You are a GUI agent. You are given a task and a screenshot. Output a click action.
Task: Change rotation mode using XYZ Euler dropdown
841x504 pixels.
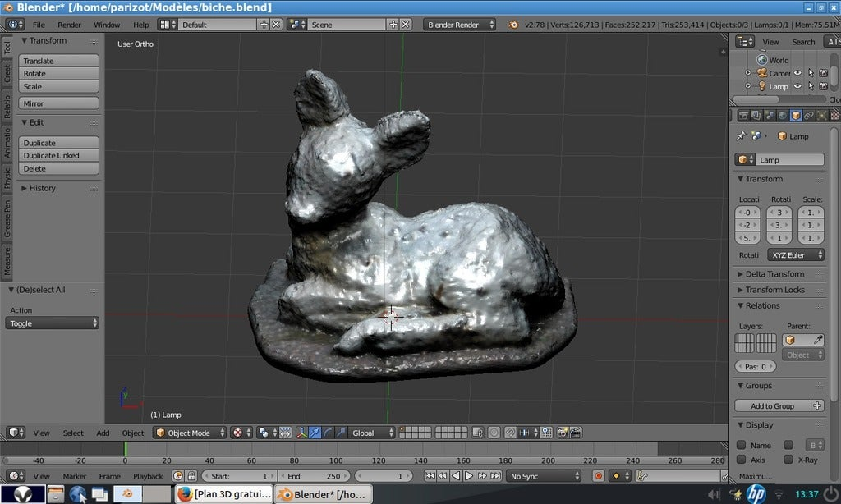pyautogui.click(x=794, y=254)
